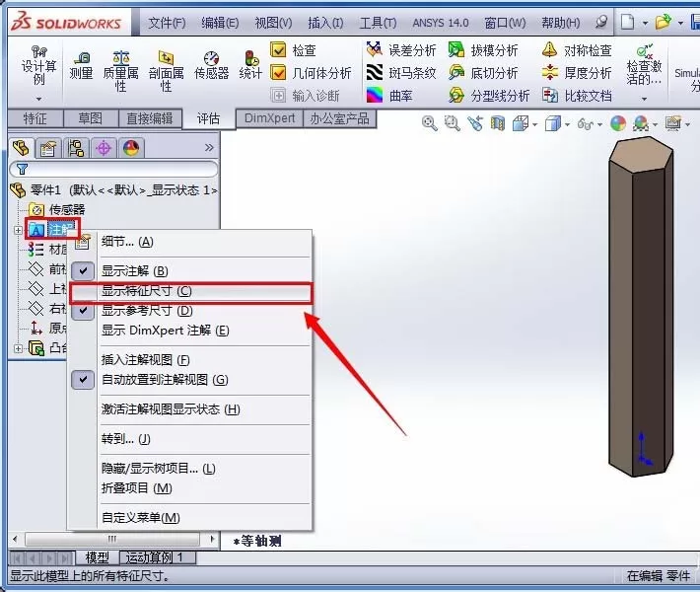Open the 统计 statistics tool
The image size is (700, 592).
click(x=250, y=66)
